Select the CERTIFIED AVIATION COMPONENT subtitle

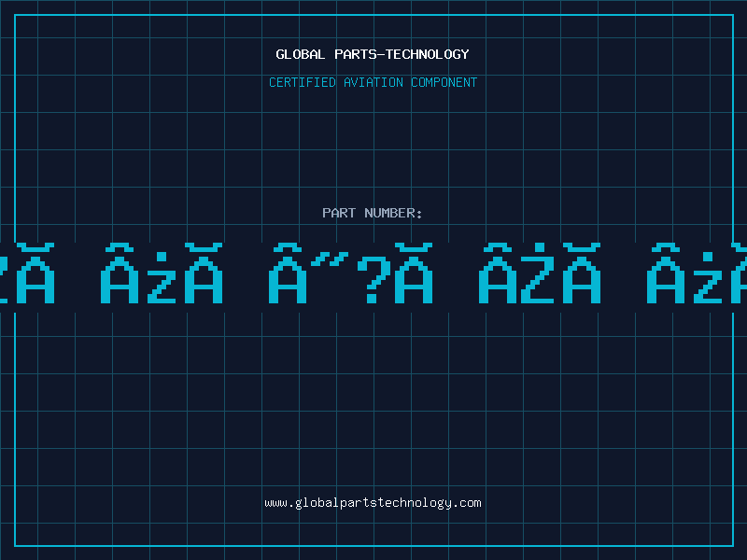click(373, 82)
